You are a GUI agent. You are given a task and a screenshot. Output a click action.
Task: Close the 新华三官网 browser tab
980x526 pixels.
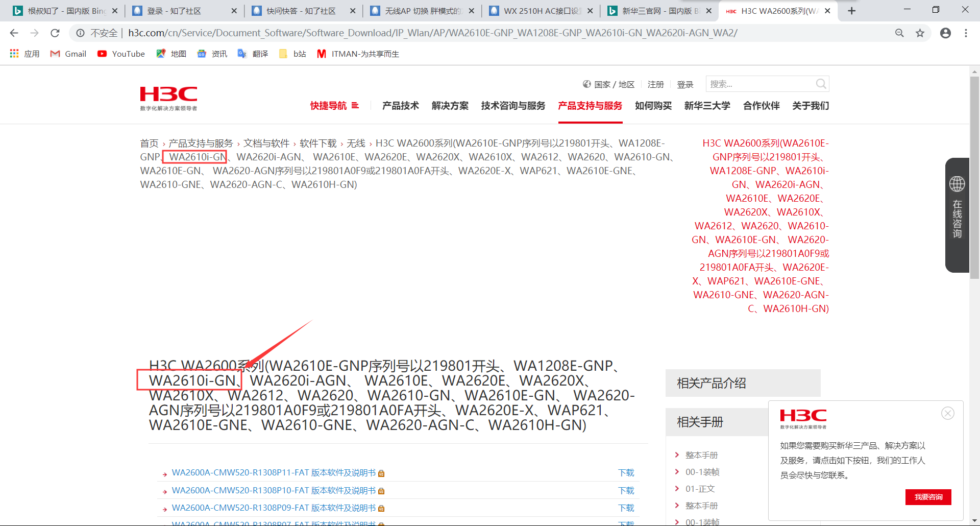(708, 11)
